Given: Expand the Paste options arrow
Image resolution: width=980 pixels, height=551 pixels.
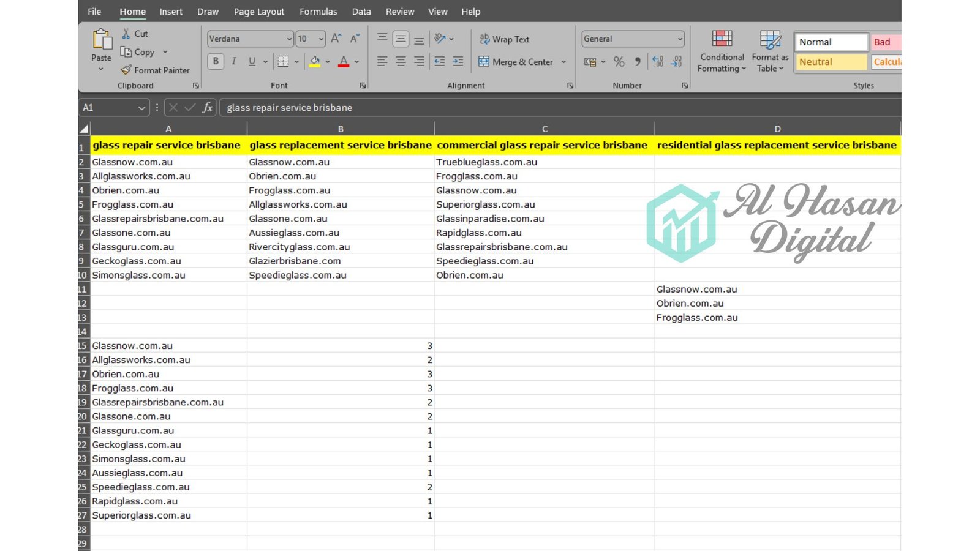Looking at the screenshot, I should 101,69.
